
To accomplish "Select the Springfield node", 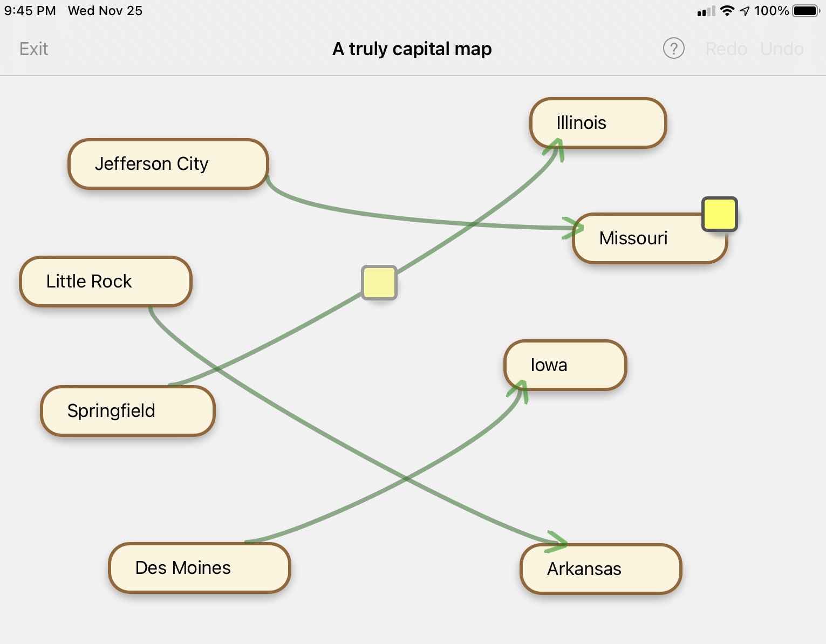I will tap(127, 410).
